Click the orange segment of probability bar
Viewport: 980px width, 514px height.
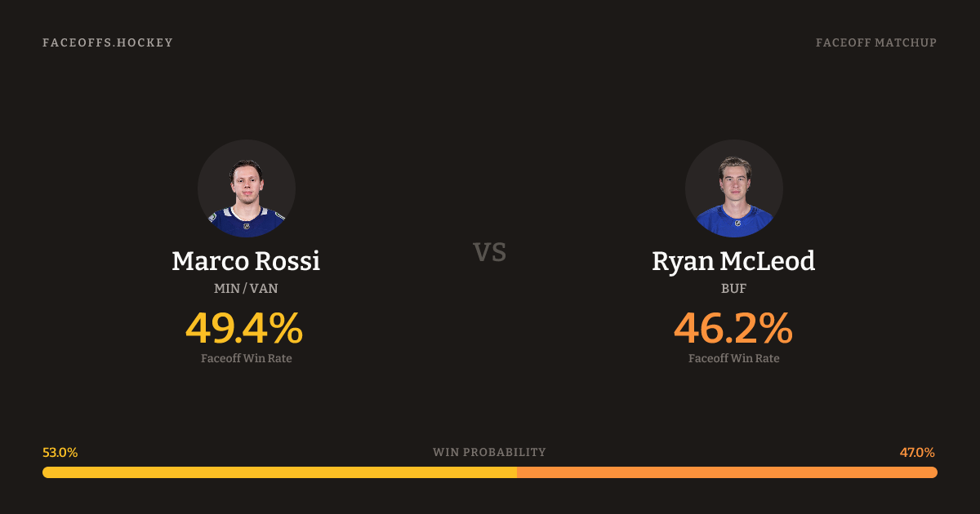[727, 472]
